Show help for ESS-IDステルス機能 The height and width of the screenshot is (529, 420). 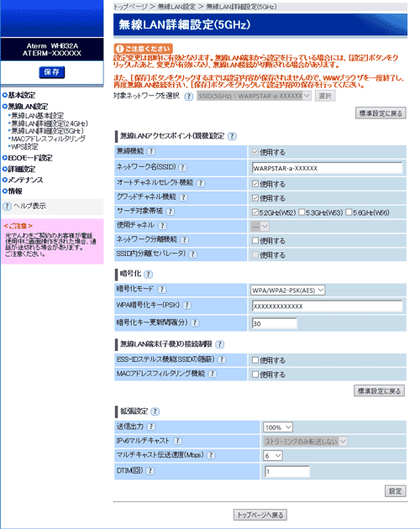[222, 359]
